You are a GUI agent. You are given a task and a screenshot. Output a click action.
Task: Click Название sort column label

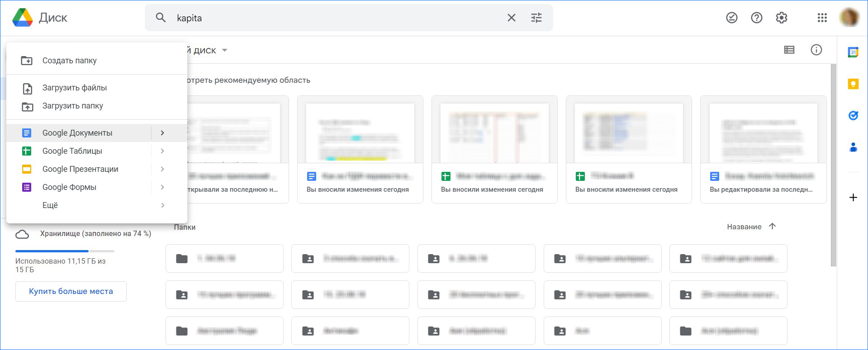coord(744,227)
